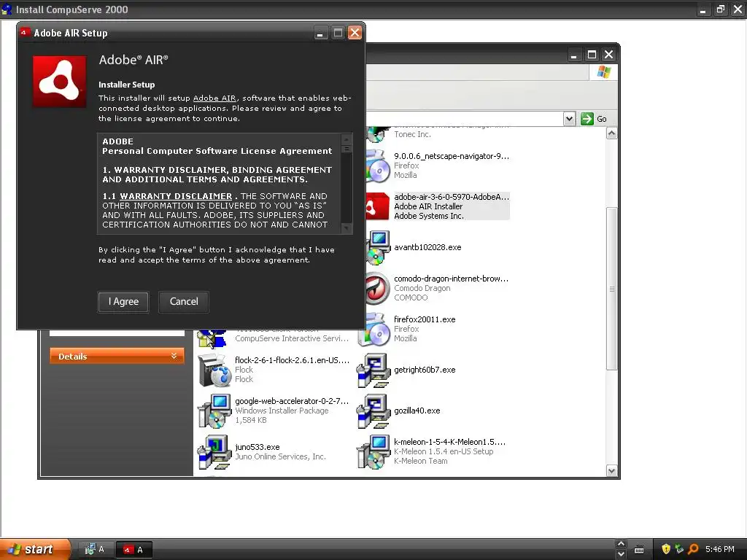
Task: Click the comodo-dragon-internet-brow file name
Action: pos(451,279)
